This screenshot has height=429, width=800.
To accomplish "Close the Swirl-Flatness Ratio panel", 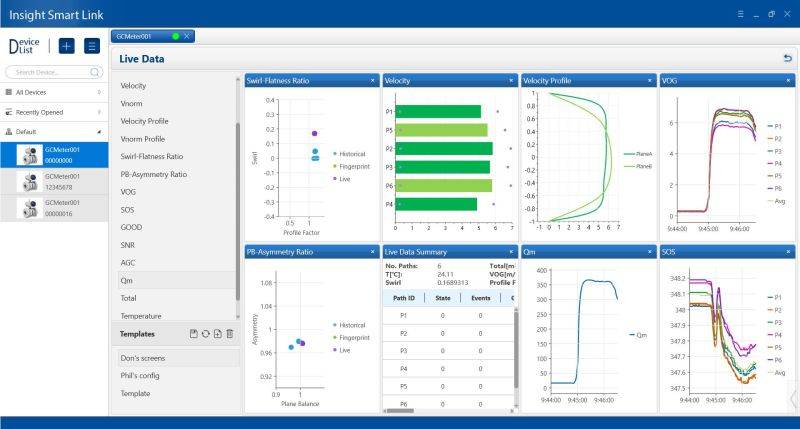I will (x=373, y=80).
